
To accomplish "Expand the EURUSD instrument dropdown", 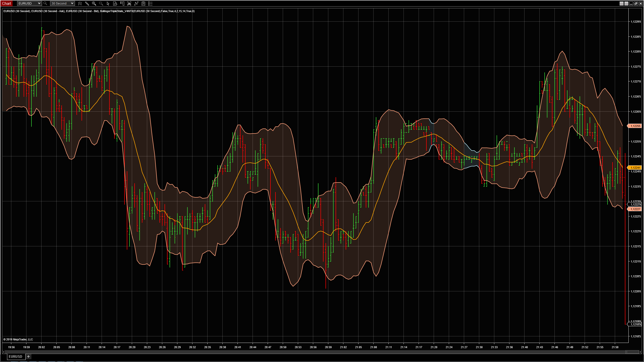I will (39, 4).
